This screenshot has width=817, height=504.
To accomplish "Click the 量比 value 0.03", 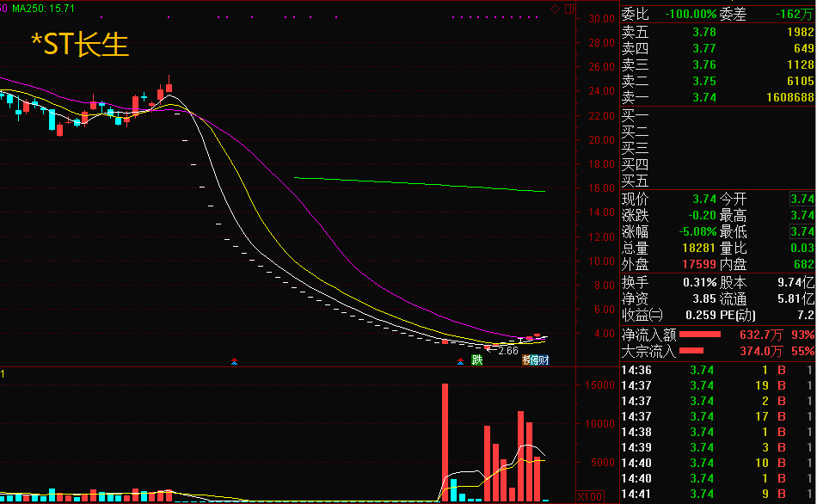I will tap(802, 248).
